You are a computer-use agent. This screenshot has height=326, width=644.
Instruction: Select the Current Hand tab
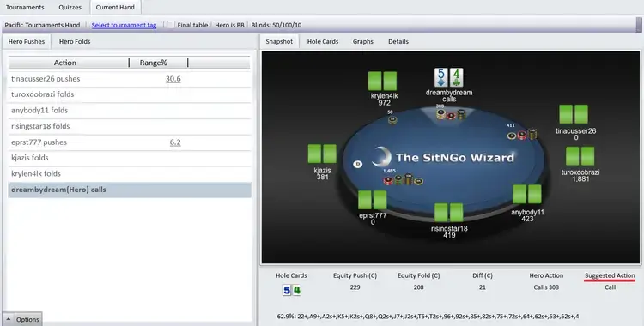[x=115, y=7]
